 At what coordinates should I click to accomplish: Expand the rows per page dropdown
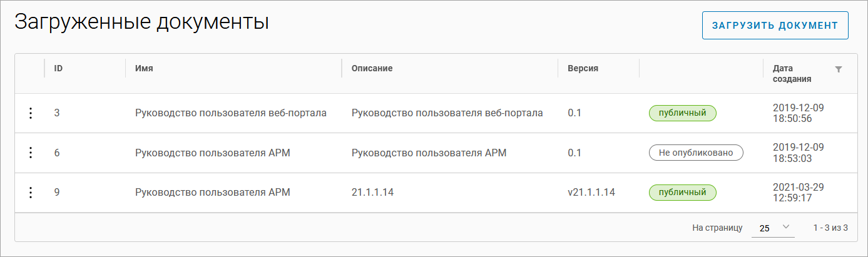pos(773,228)
